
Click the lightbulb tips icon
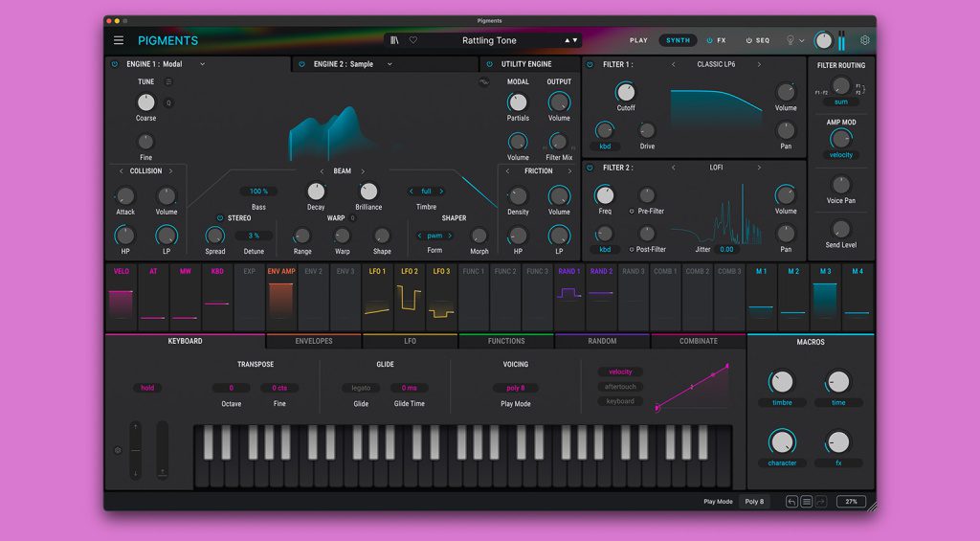(x=791, y=40)
